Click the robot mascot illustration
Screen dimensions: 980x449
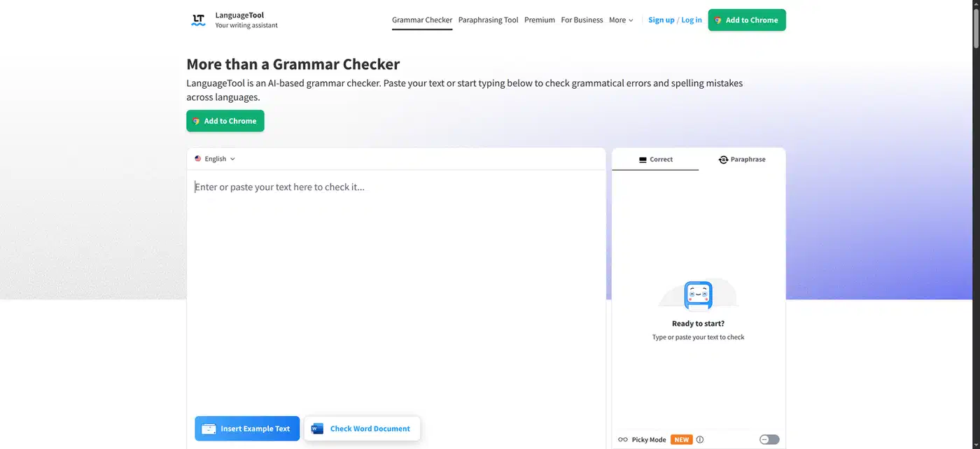[x=698, y=294]
